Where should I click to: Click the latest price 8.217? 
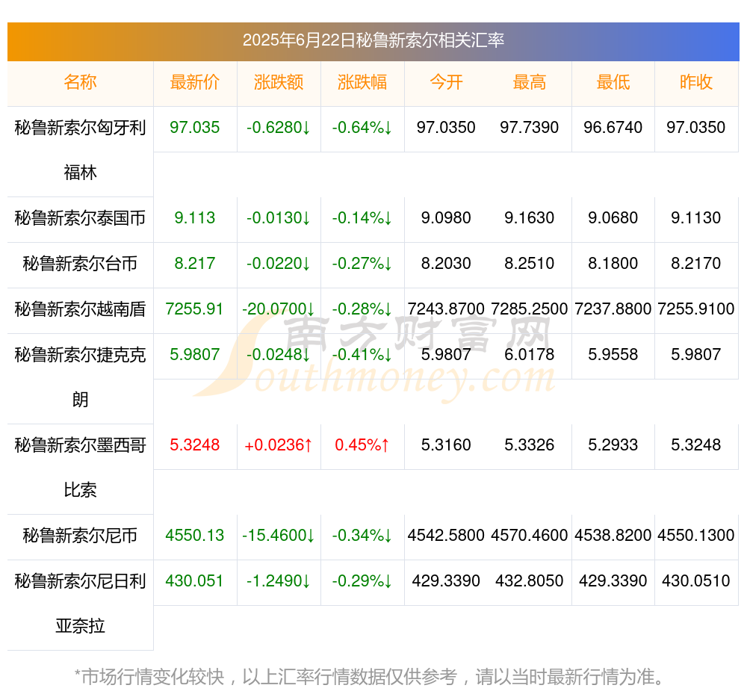pos(195,264)
